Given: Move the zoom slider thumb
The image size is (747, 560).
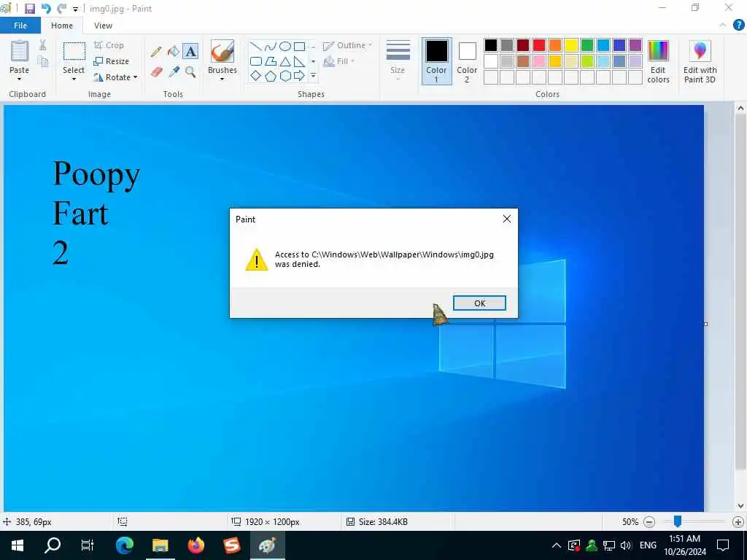Looking at the screenshot, I should click(678, 521).
